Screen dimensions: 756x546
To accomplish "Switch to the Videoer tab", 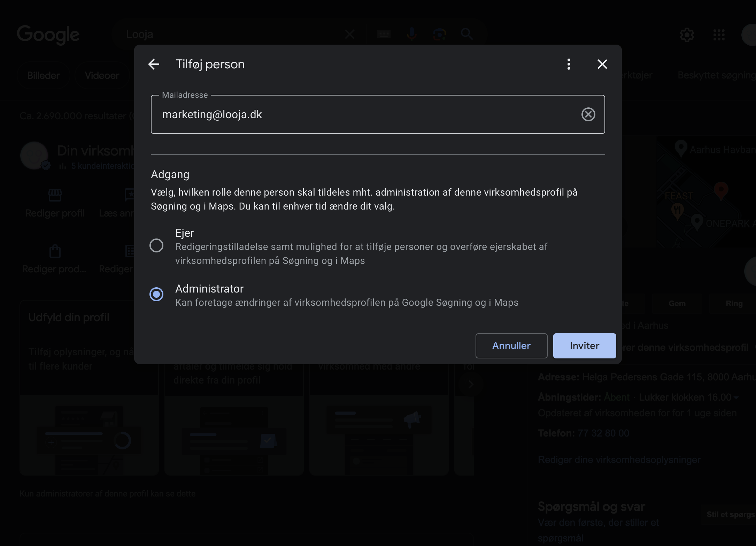I will tap(102, 75).
